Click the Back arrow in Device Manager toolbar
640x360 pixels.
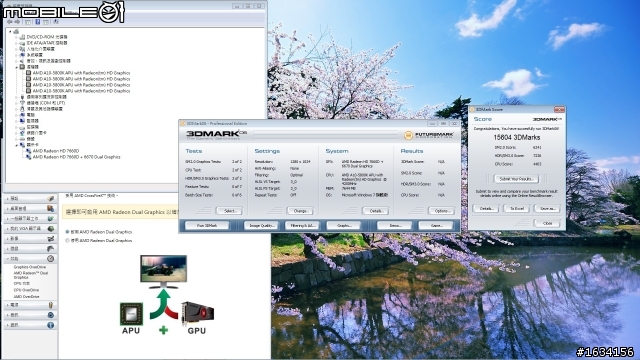(10, 22)
